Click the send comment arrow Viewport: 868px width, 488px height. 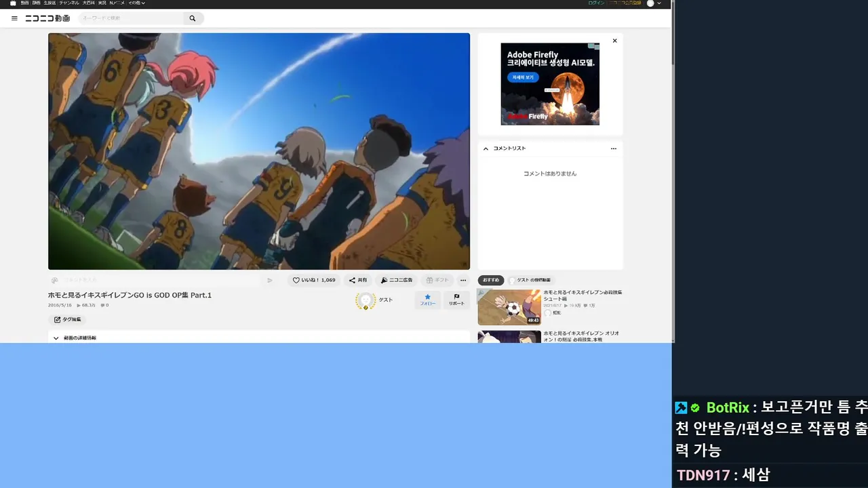click(270, 280)
